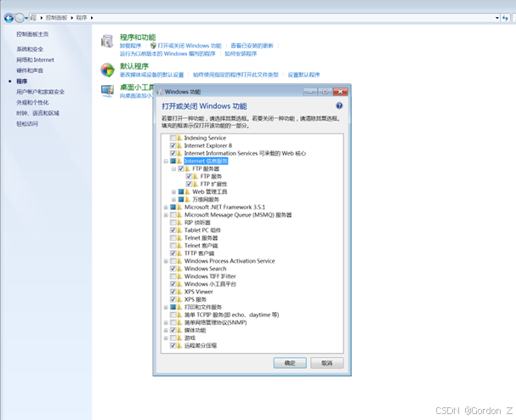Collapse the FTP 服务器 tree node

(173, 169)
